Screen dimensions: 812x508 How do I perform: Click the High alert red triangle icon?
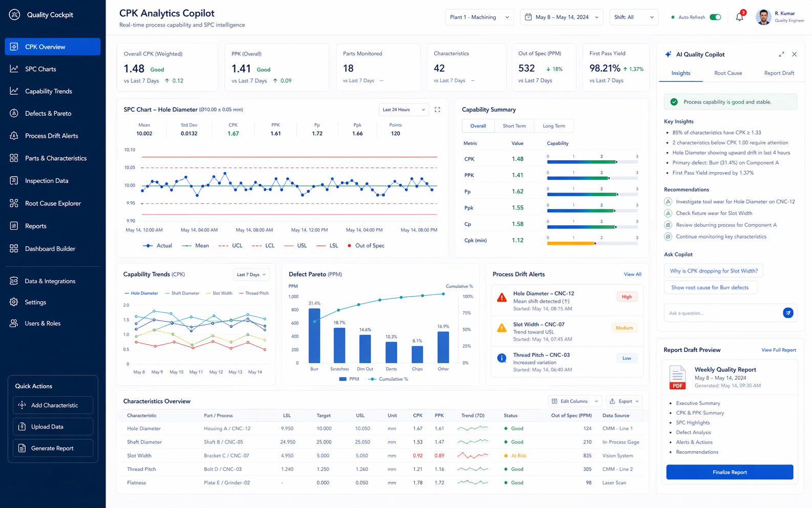[x=502, y=297]
